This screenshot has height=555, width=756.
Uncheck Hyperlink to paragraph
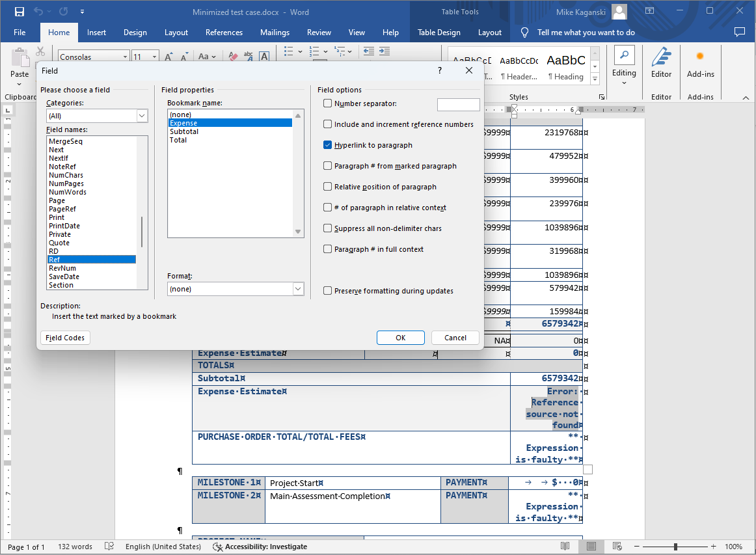click(327, 144)
